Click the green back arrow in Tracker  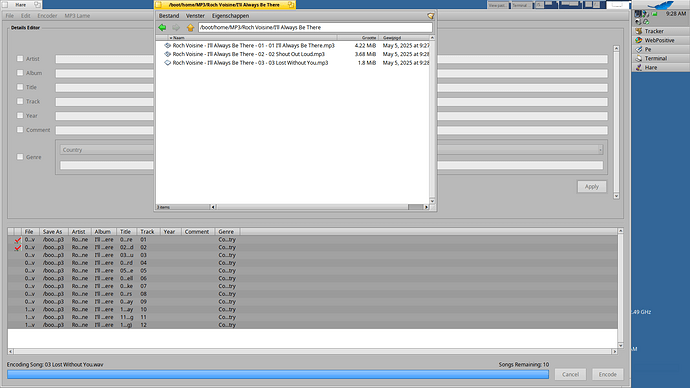[x=162, y=28]
